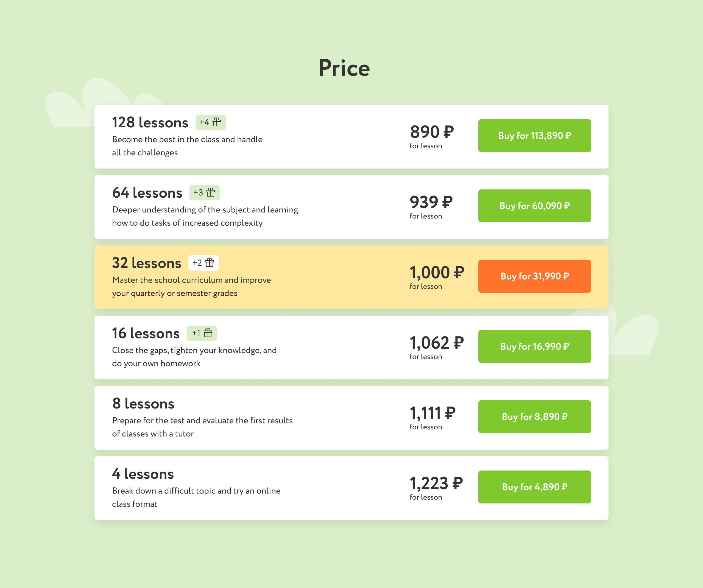The height and width of the screenshot is (588, 703).
Task: Select the 8 lessons plan title
Action: point(143,404)
